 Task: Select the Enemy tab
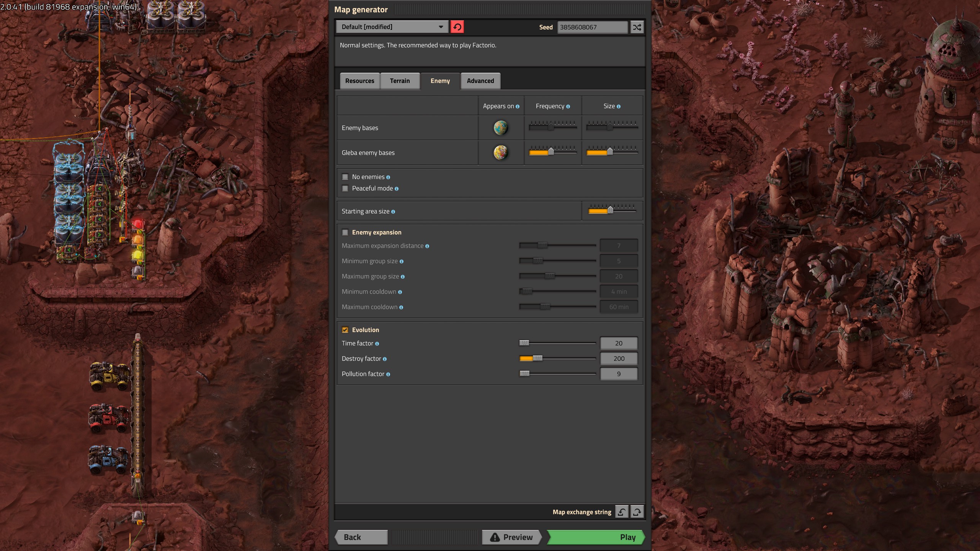pyautogui.click(x=440, y=81)
